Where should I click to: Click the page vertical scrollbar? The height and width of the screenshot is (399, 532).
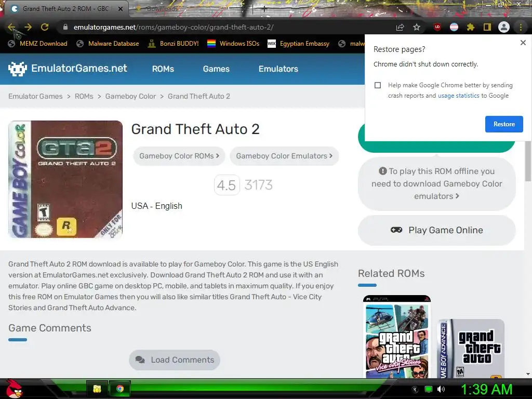coord(528,162)
